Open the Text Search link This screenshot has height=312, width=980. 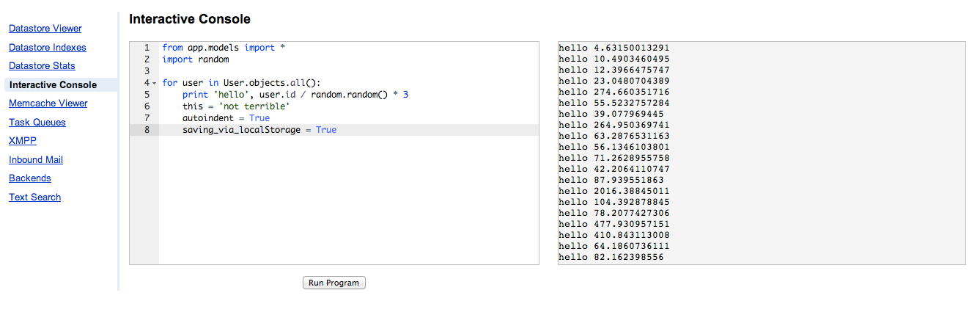35,197
